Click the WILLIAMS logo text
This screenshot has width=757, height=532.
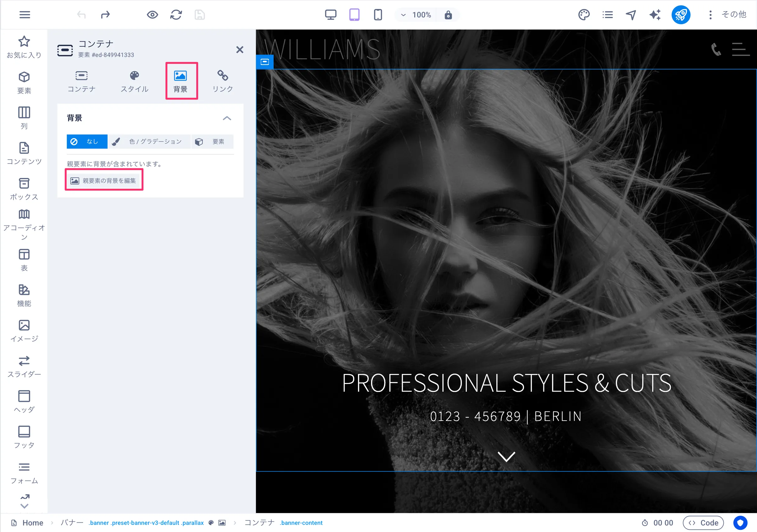tap(322, 49)
